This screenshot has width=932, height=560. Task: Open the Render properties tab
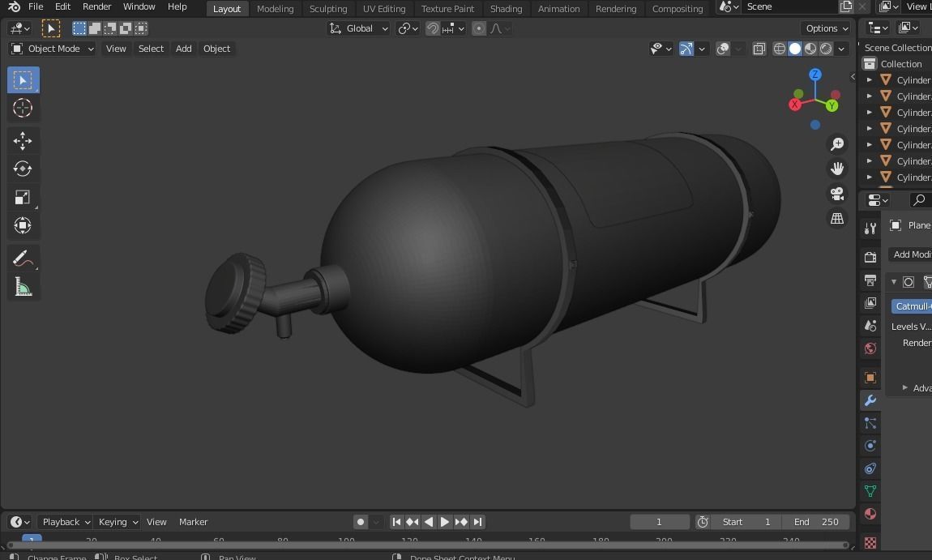pos(870,256)
